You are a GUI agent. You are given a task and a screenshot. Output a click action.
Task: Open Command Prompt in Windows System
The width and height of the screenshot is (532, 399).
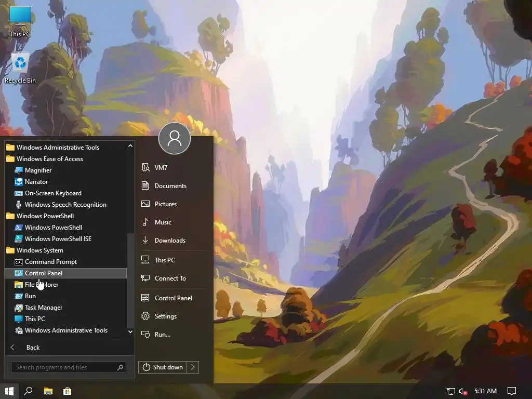[x=65, y=262]
